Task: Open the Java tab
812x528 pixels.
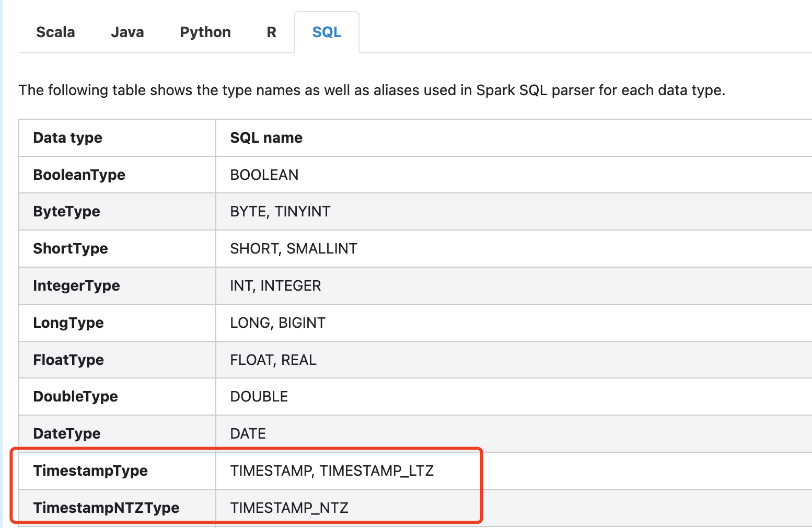Action: [127, 32]
